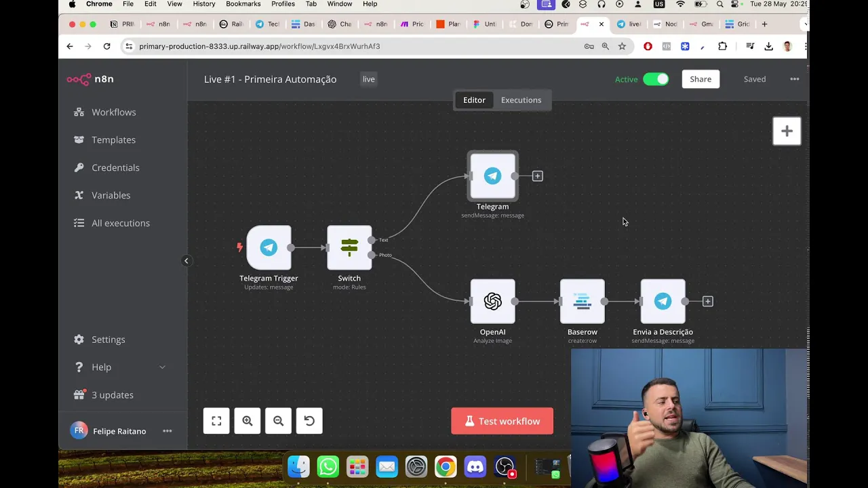The image size is (868, 488).
Task: Click Switch node Text output
Action: (x=372, y=240)
